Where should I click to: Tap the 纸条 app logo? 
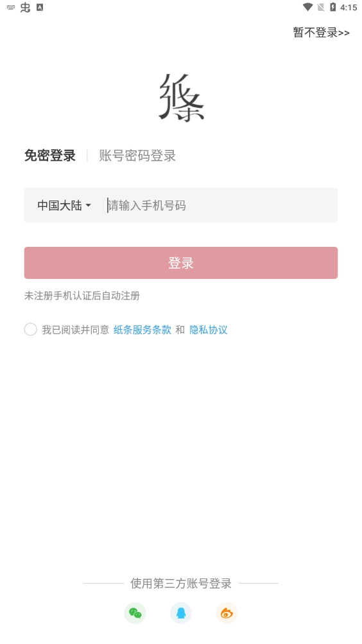[181, 98]
